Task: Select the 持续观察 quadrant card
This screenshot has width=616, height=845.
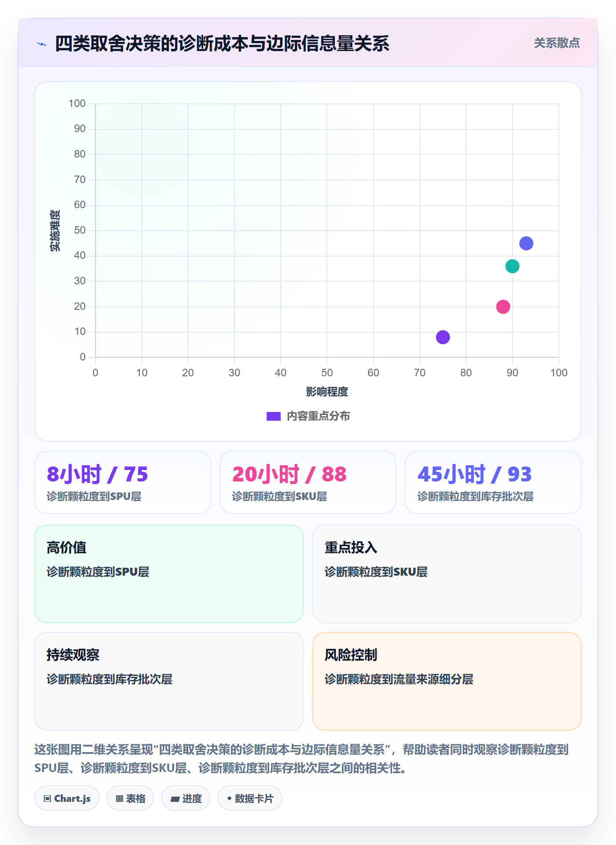Action: [169, 681]
